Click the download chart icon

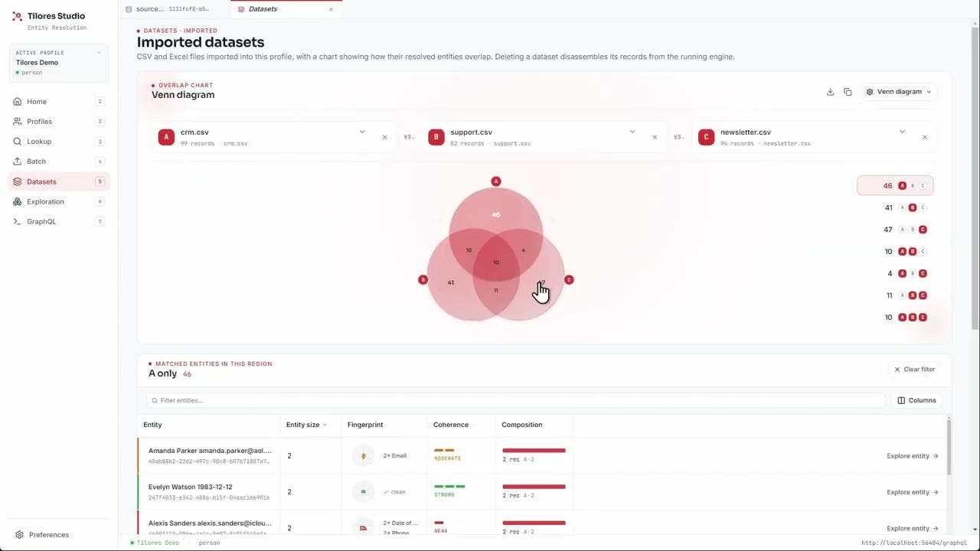point(830,92)
